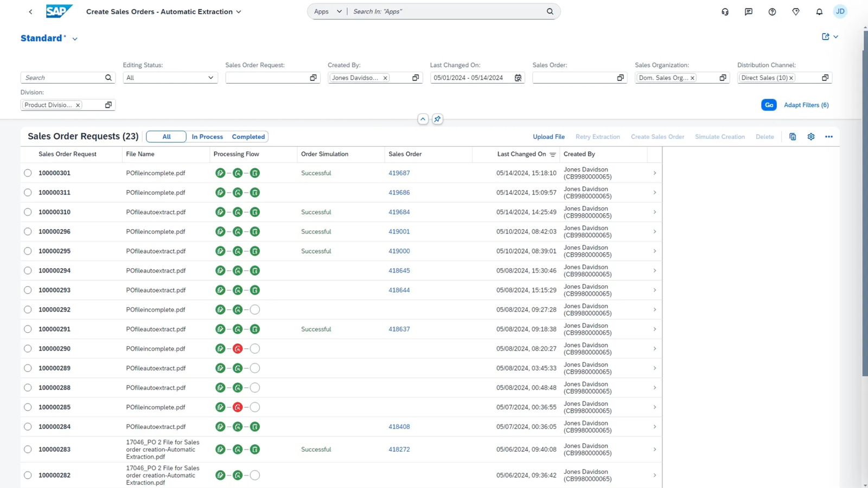
Task: Select radio button for request 100000283
Action: click(28, 449)
